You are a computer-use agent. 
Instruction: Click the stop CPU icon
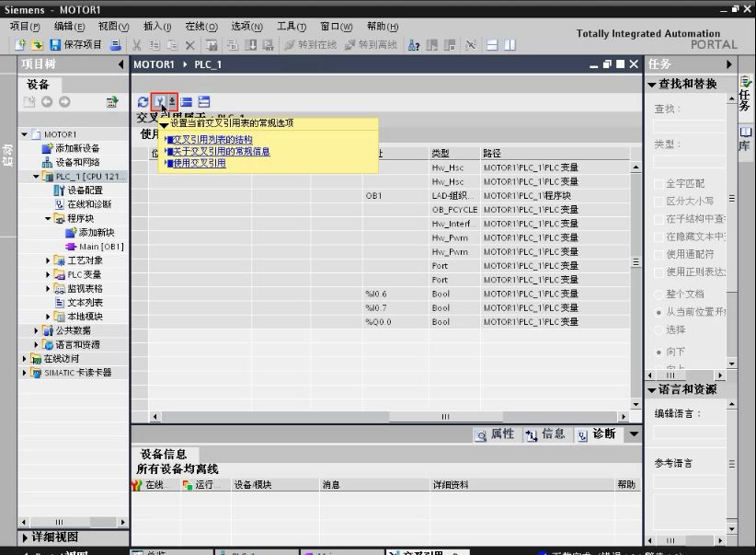[x=450, y=45]
